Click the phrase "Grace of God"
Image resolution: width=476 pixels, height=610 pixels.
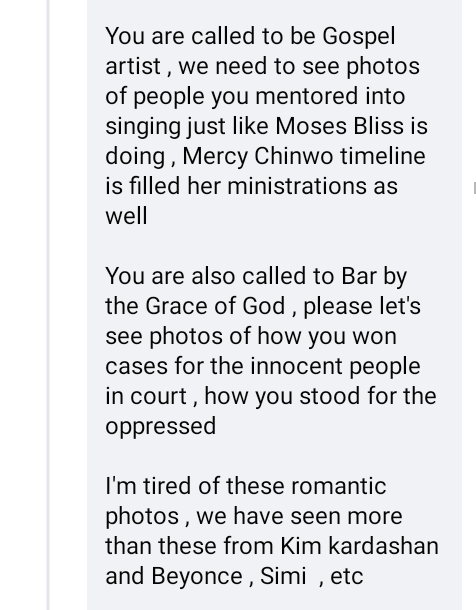coord(215,306)
